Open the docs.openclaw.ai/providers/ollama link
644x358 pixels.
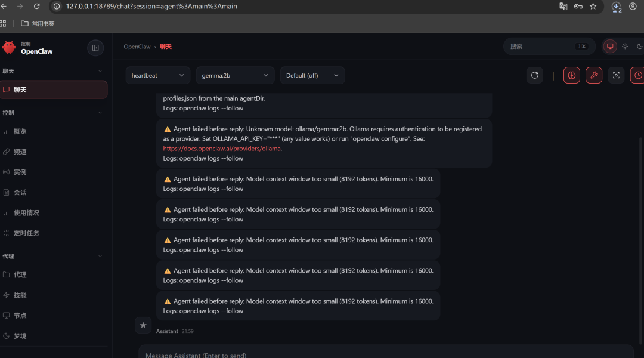click(222, 149)
